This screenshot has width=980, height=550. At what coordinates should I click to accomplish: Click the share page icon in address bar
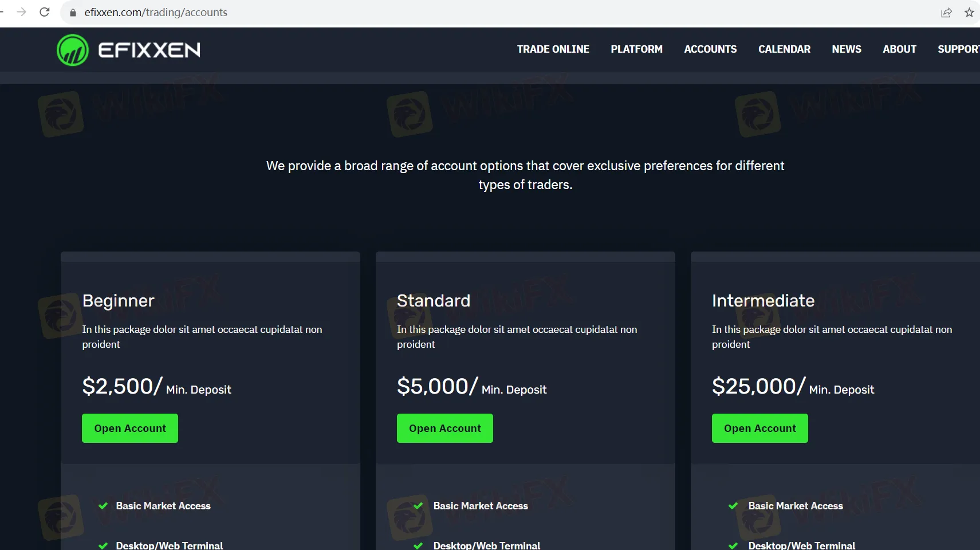(x=946, y=13)
